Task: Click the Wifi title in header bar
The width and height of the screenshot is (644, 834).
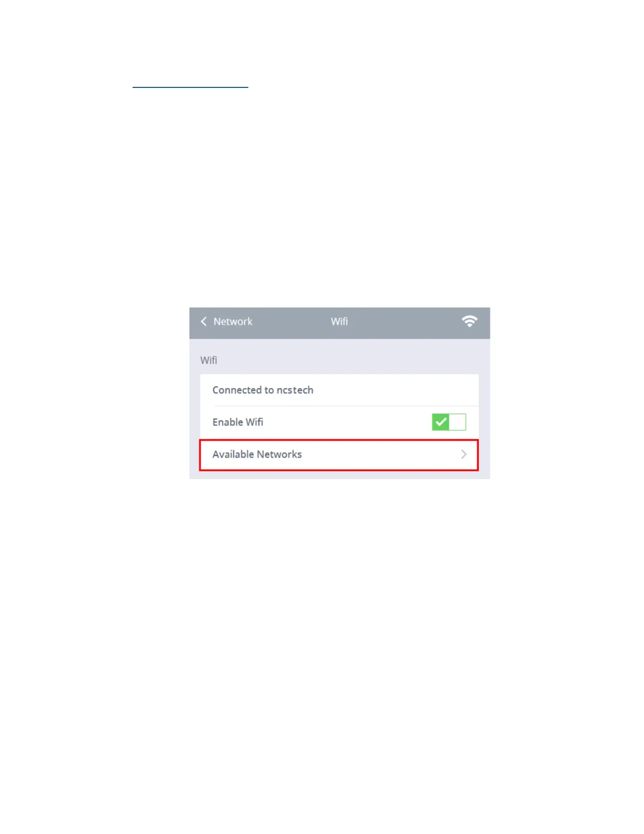Action: [x=339, y=321]
